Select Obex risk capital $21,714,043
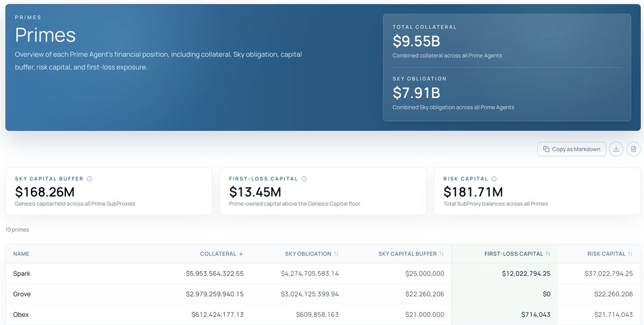This screenshot has width=644, height=325. 613,314
